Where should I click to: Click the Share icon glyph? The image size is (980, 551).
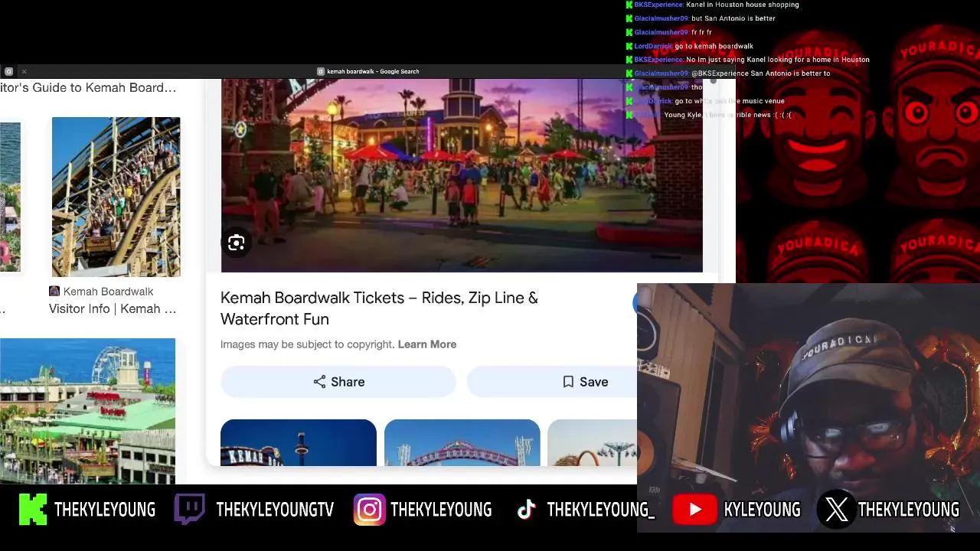pos(319,382)
